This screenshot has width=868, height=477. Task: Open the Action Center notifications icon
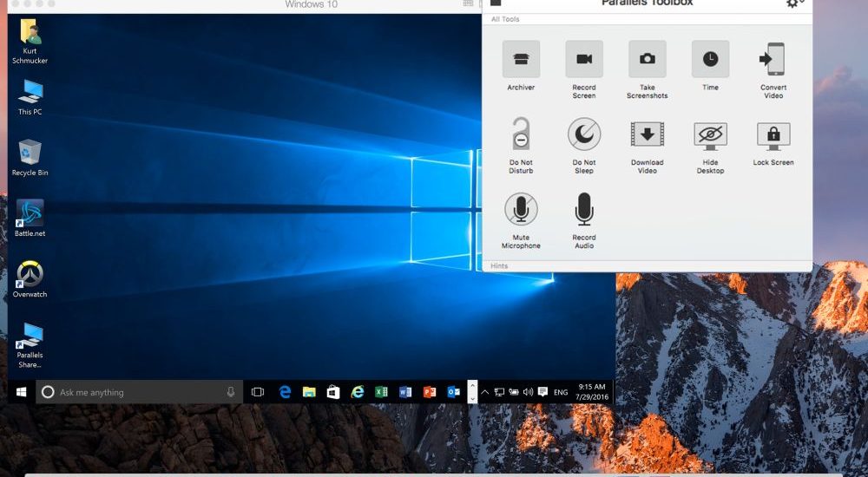tap(542, 392)
